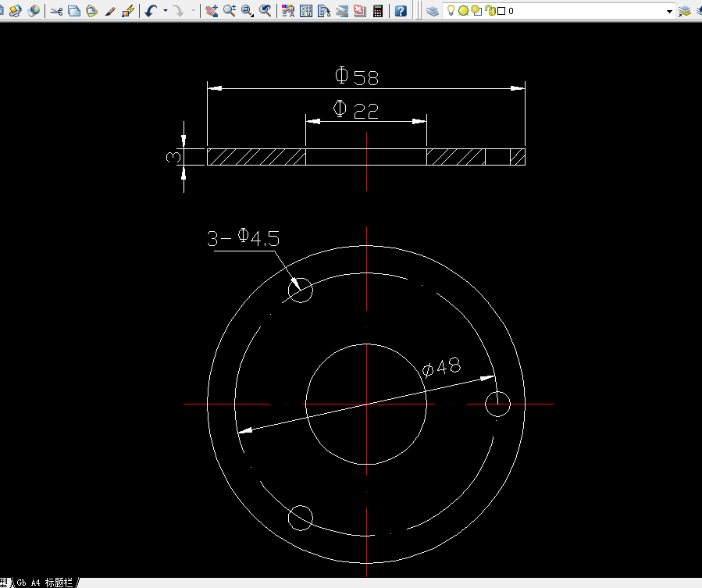Open the Block Editor lightning icon

(129, 11)
